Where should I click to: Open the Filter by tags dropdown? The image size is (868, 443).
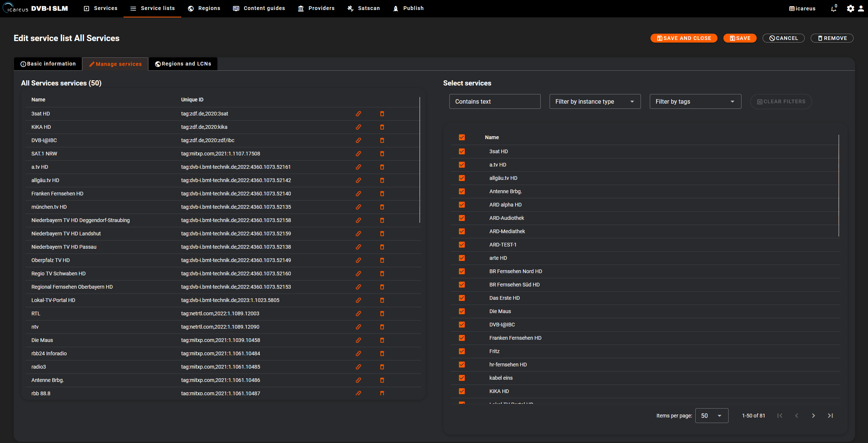click(695, 101)
